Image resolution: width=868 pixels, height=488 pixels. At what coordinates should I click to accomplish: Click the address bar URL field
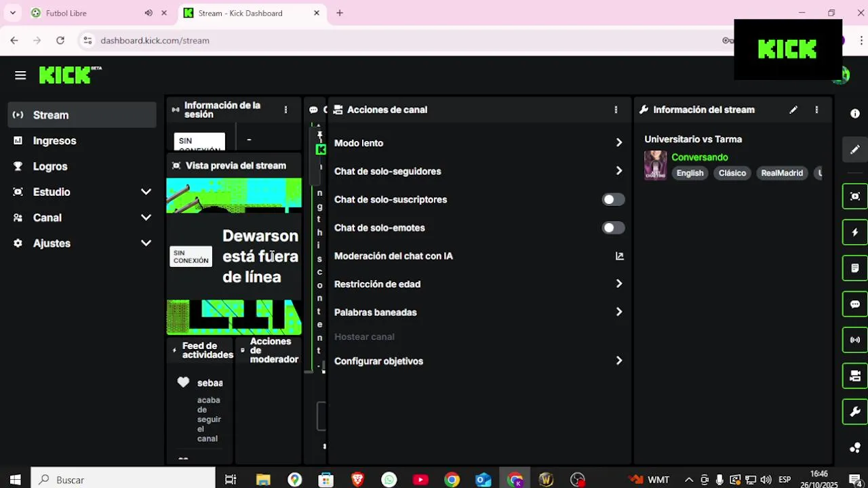pos(407,41)
